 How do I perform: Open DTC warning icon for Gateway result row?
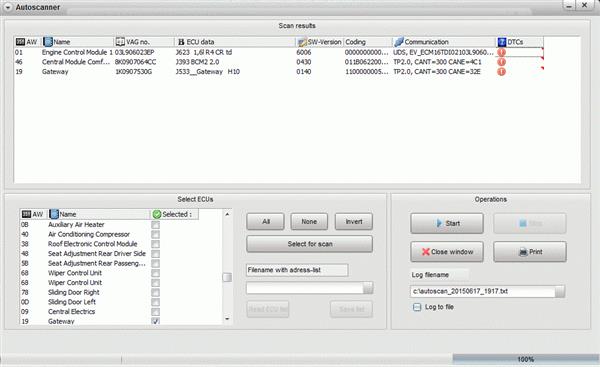(x=501, y=72)
